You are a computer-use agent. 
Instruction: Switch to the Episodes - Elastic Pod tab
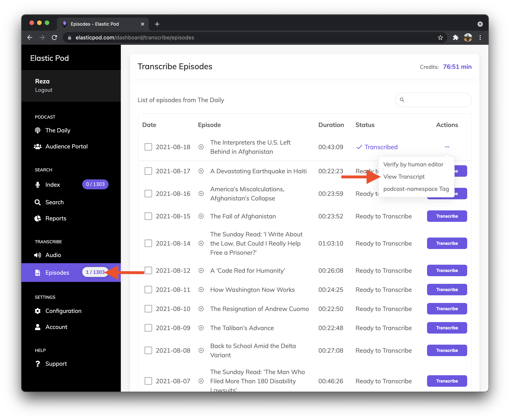103,24
